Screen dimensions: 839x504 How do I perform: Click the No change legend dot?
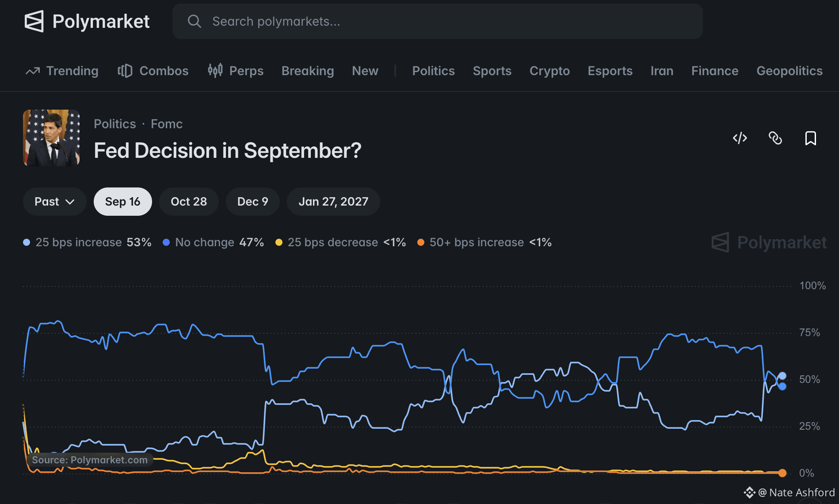coord(166,242)
